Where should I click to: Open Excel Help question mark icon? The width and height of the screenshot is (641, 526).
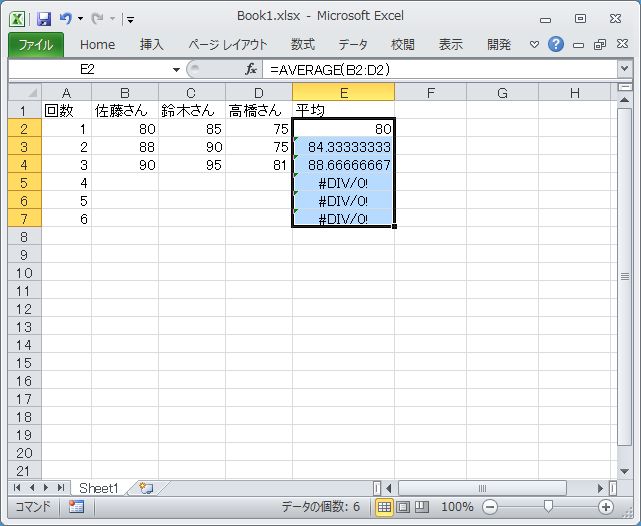pyautogui.click(x=556, y=44)
